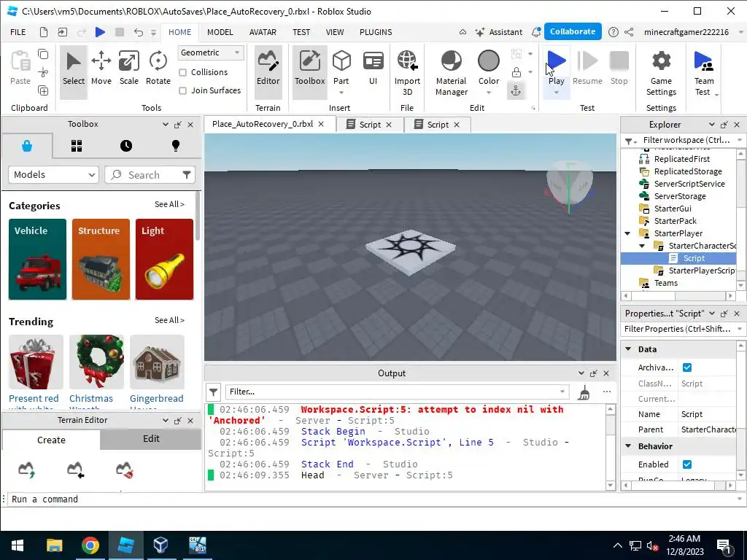The height and width of the screenshot is (560, 747).
Task: Open the Geometric mode dropdown
Action: coord(211,52)
